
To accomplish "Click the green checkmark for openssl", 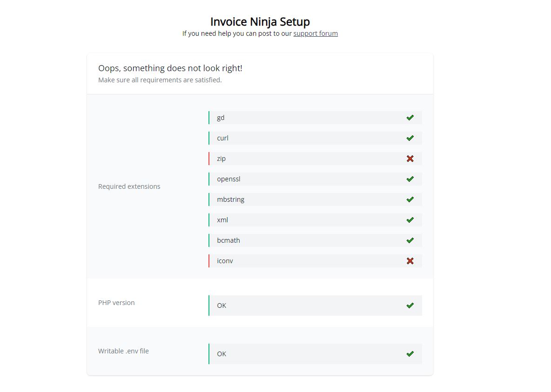I will tap(410, 179).
